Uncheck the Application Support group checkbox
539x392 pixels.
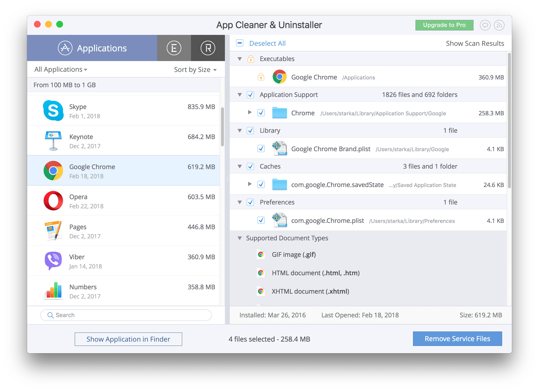coord(250,94)
